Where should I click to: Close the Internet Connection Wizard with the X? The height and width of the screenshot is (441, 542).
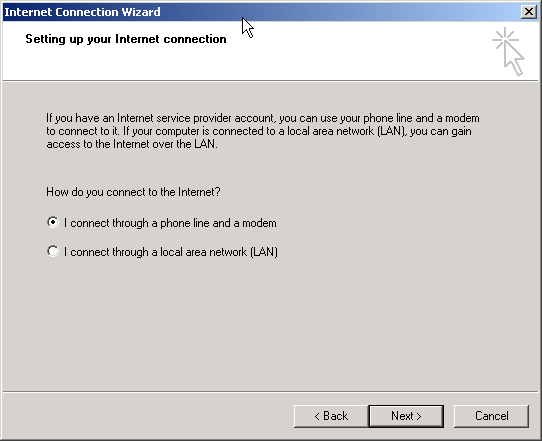(529, 12)
